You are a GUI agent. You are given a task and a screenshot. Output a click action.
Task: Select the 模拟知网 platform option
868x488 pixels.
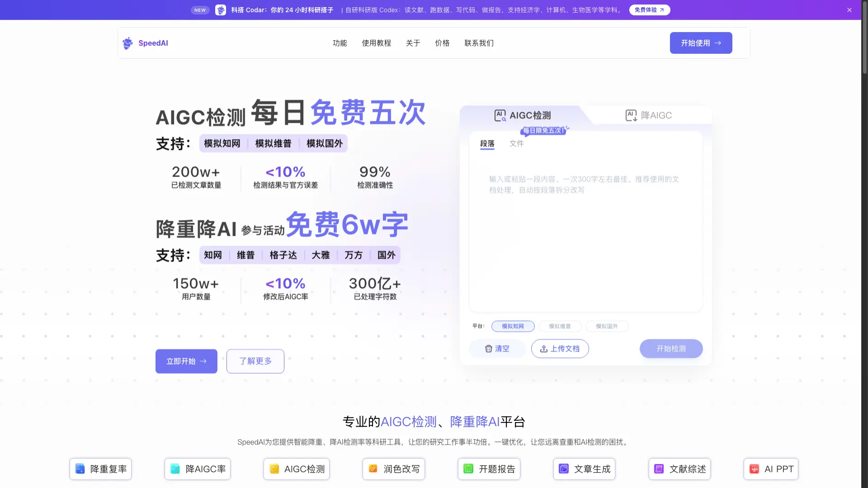(x=513, y=326)
